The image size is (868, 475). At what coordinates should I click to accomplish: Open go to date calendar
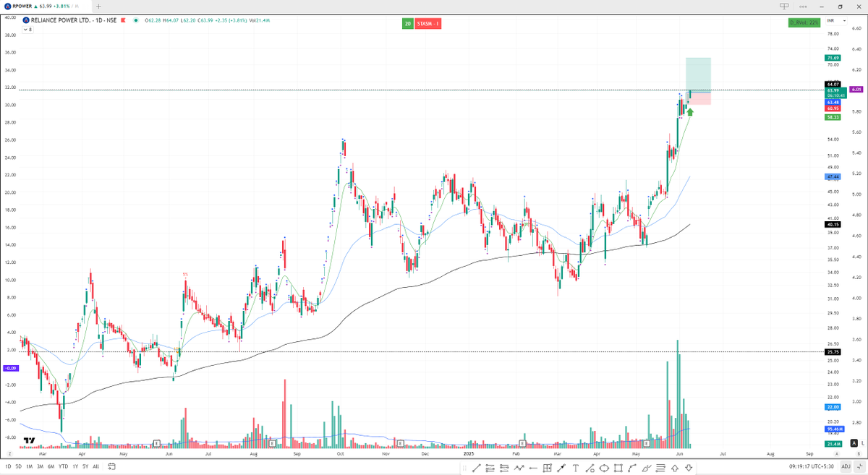point(112,466)
